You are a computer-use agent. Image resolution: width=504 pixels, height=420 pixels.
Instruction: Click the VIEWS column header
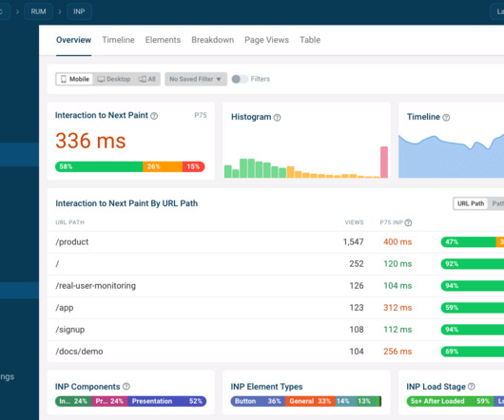coord(354,222)
